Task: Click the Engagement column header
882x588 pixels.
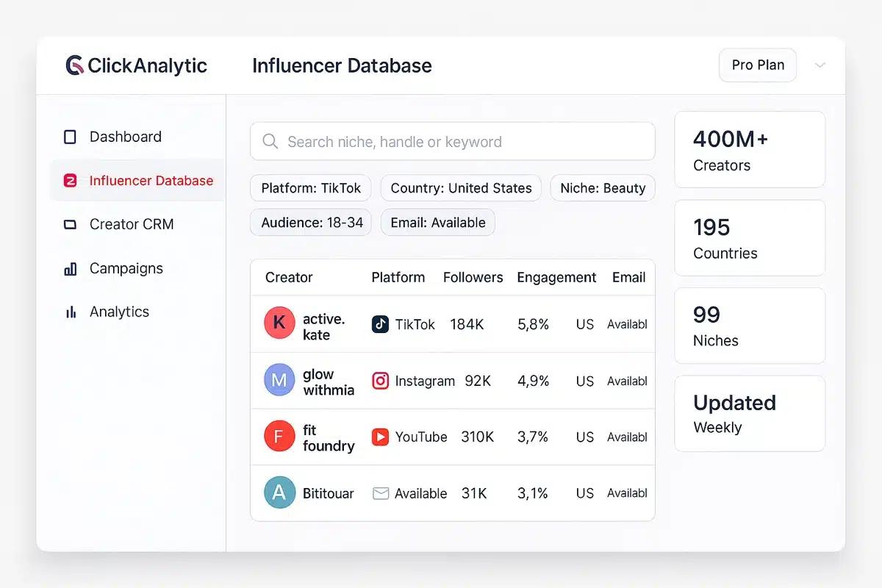Action: [x=556, y=277]
